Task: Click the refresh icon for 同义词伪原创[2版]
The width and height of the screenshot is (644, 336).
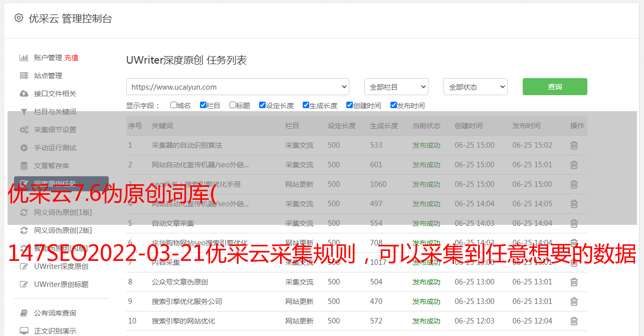Action: [24, 230]
